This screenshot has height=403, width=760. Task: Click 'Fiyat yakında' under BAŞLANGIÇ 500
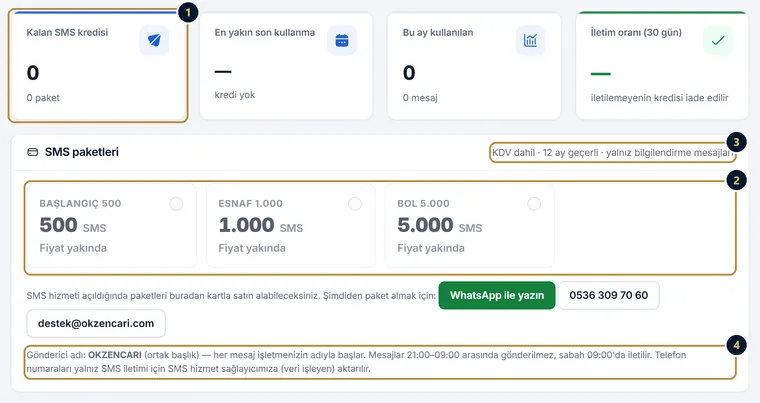pos(73,248)
